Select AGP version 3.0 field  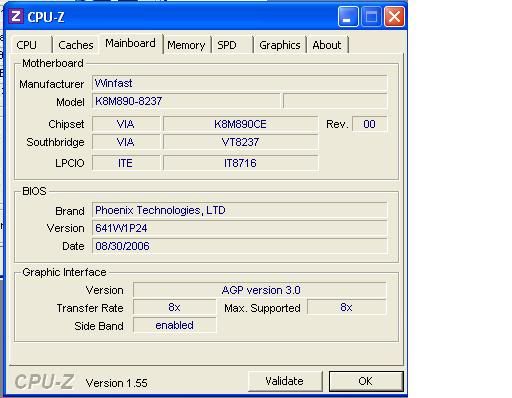tap(260, 290)
